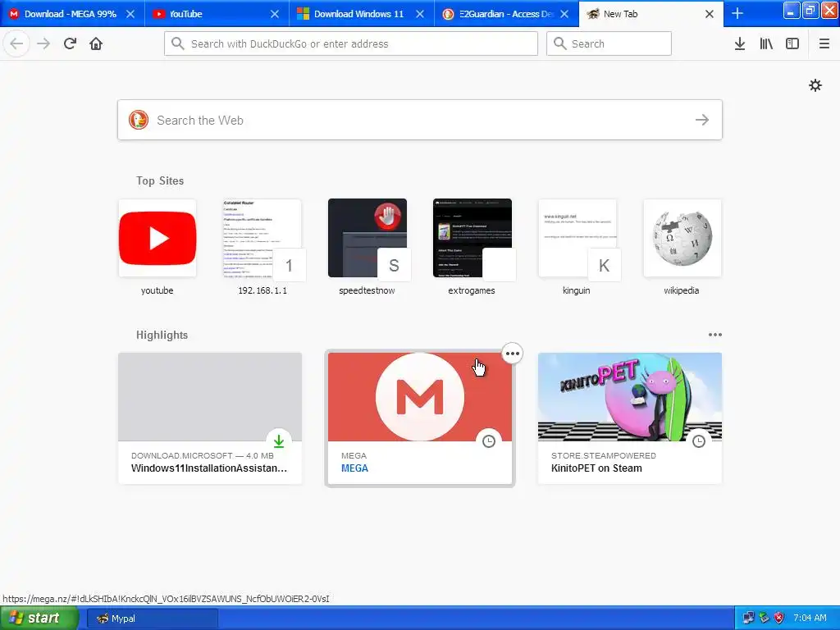Switch to the Download - MEGA 99% tab
Viewport: 840px width, 630px height.
tap(72, 14)
